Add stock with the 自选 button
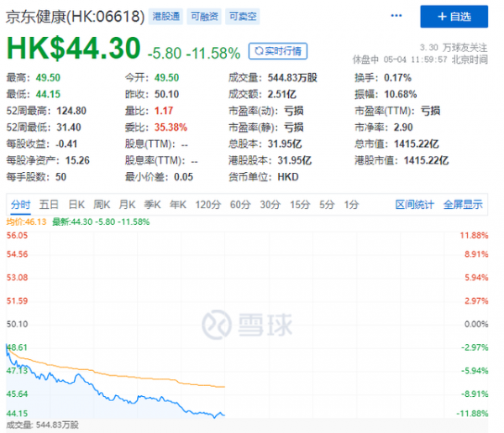 (454, 17)
